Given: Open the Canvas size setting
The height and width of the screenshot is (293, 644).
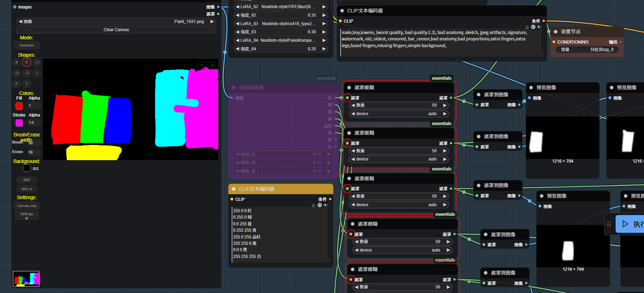Looking at the screenshot, I should 27,206.
